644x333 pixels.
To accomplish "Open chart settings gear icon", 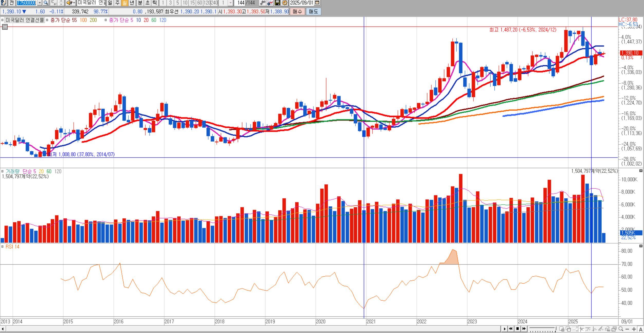I will 284,3.
